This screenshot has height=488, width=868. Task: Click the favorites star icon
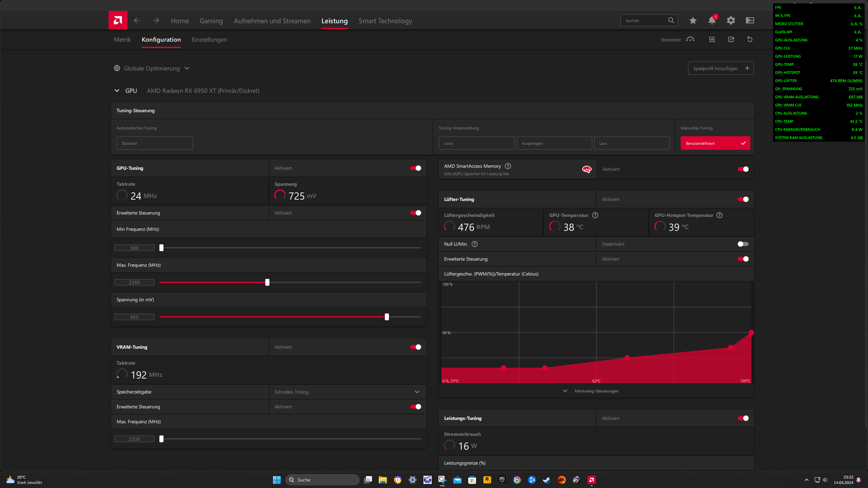pyautogui.click(x=693, y=21)
